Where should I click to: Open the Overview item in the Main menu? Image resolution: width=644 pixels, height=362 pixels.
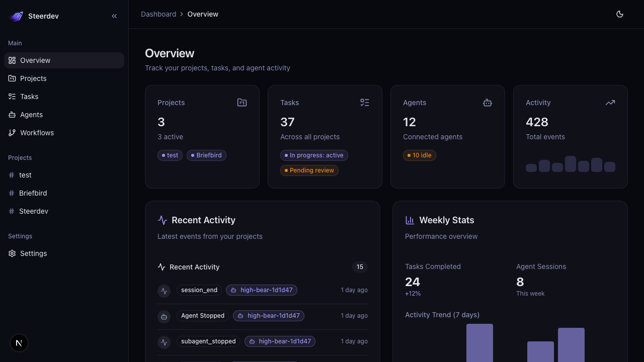pyautogui.click(x=35, y=60)
